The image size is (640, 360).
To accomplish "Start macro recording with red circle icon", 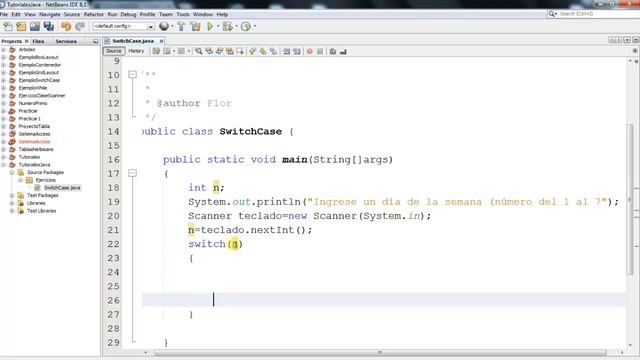I will (x=310, y=51).
